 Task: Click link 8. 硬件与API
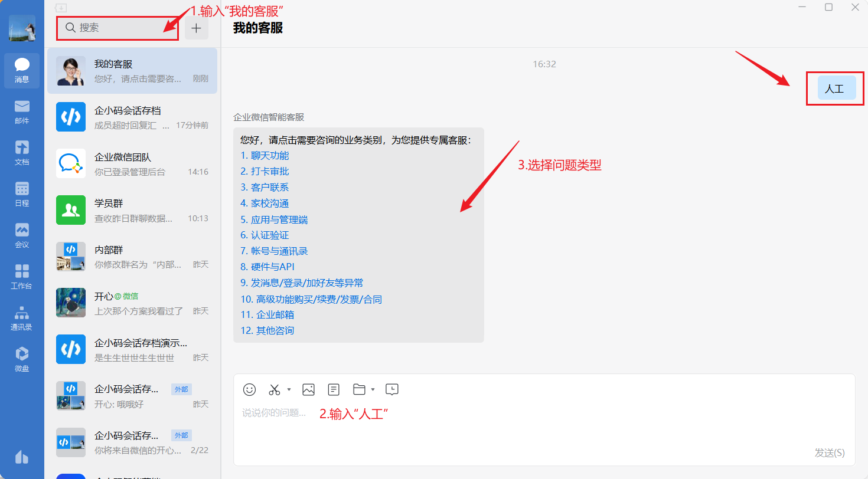[267, 267]
